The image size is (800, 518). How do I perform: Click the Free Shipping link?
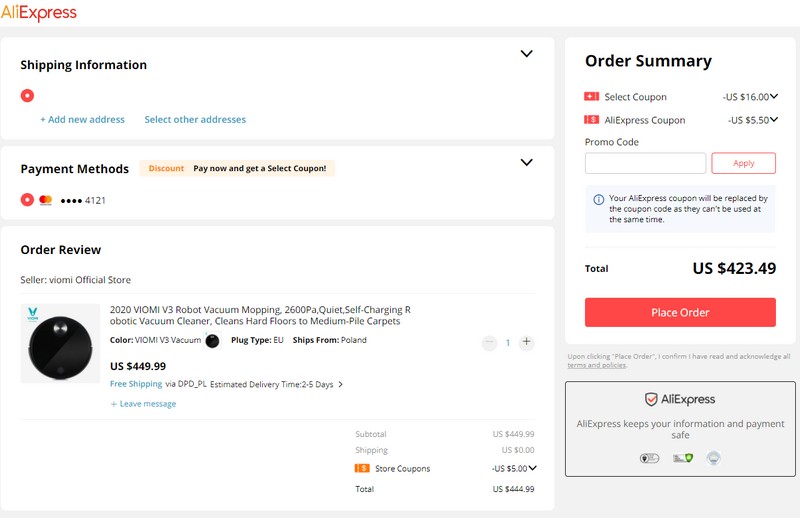coord(136,384)
